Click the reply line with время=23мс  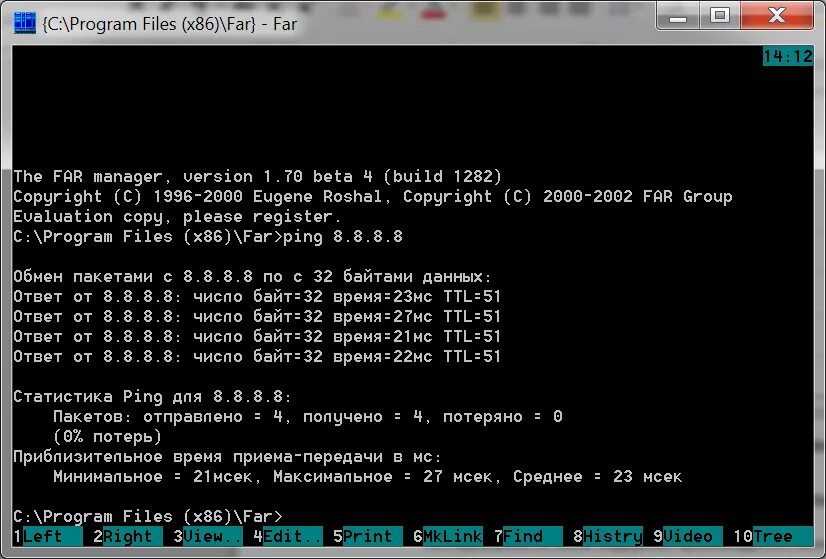(x=257, y=296)
